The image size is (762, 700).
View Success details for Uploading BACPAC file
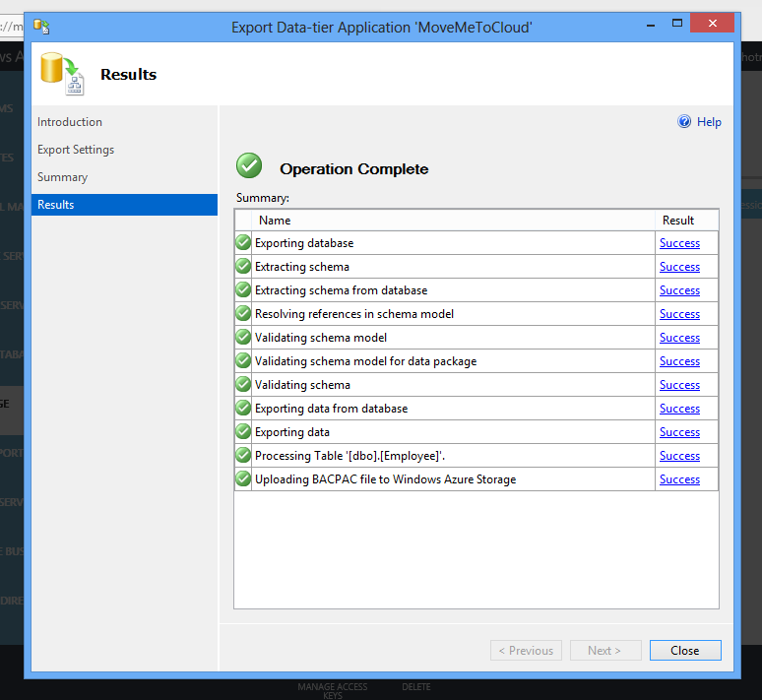(x=679, y=479)
